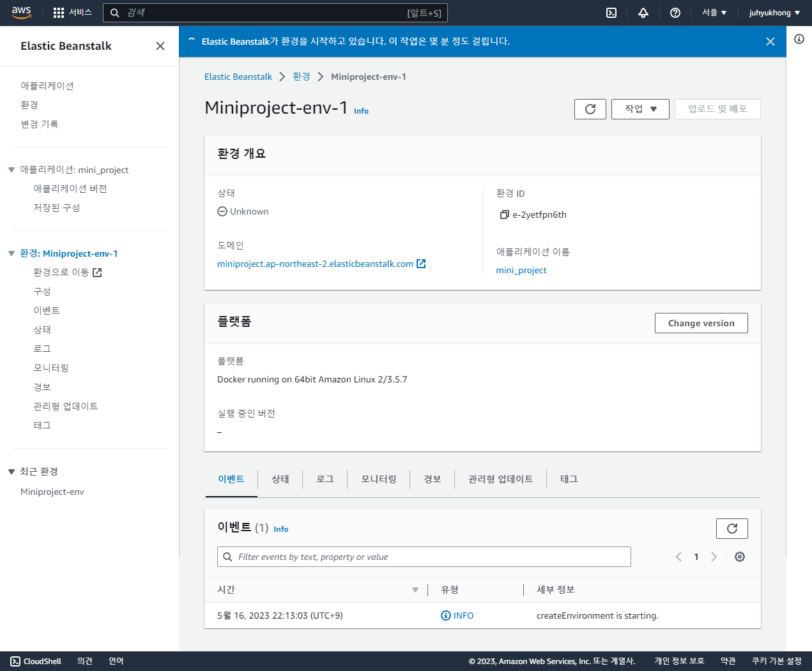Open the 작업 actions dropdown
The width and height of the screenshot is (812, 671).
point(640,109)
